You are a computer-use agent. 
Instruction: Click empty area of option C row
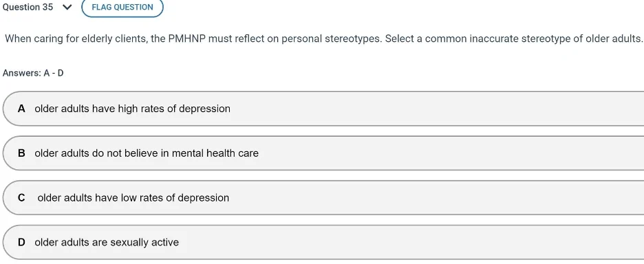pyautogui.click(x=436, y=197)
